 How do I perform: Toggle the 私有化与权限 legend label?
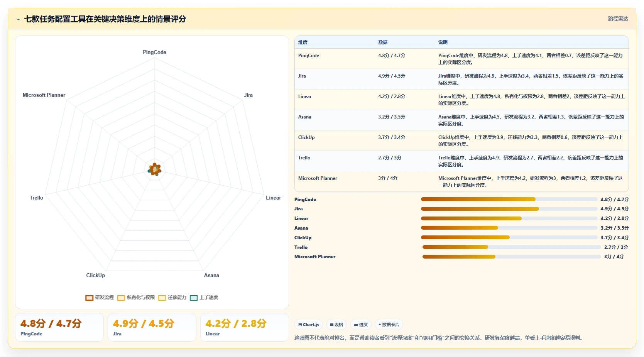pos(141,298)
